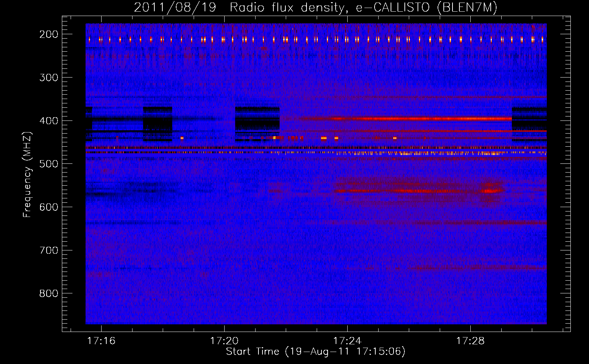Select the 200 frequency tick label

coord(49,34)
